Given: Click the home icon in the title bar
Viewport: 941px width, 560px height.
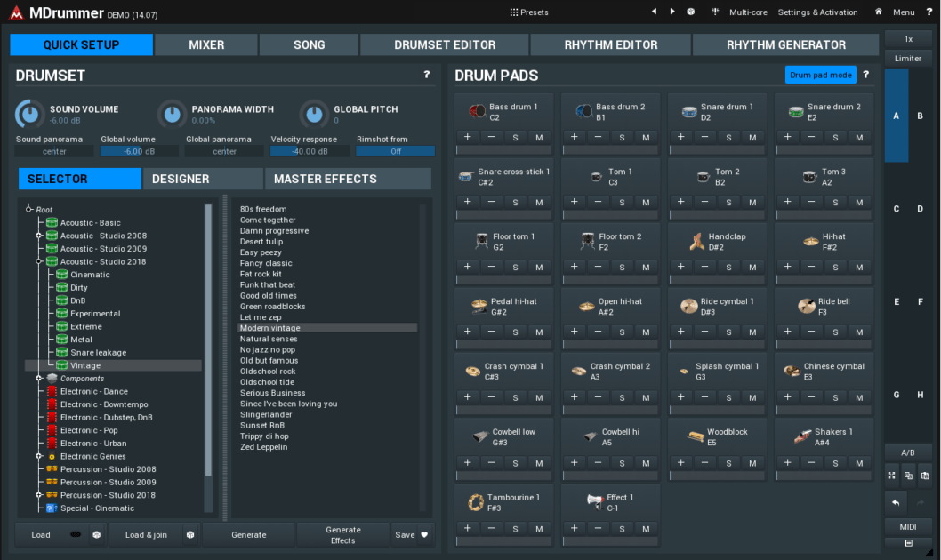Looking at the screenshot, I should pos(879,12).
